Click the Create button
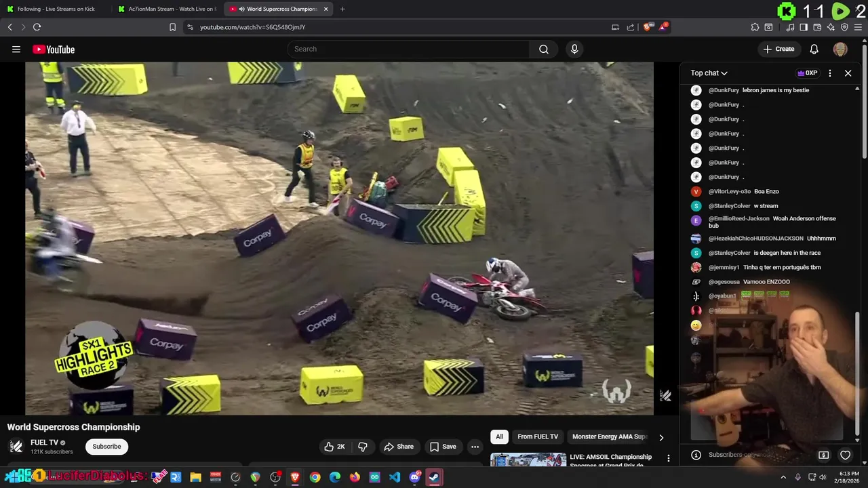The image size is (868, 488). pyautogui.click(x=778, y=49)
